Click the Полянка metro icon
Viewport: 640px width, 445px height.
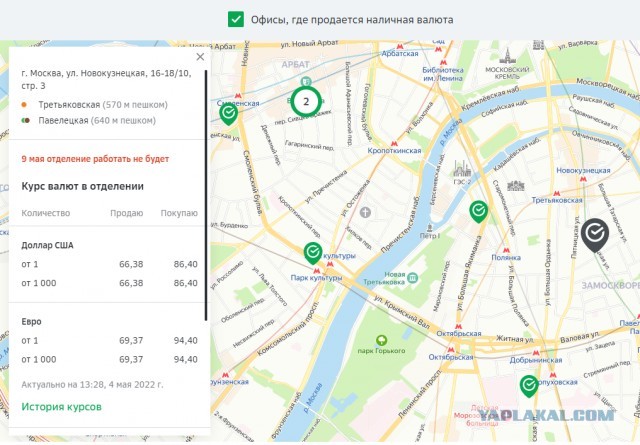pos(506,250)
